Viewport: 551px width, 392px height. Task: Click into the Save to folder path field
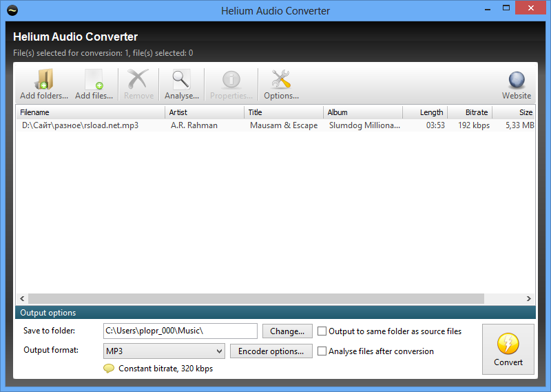180,331
